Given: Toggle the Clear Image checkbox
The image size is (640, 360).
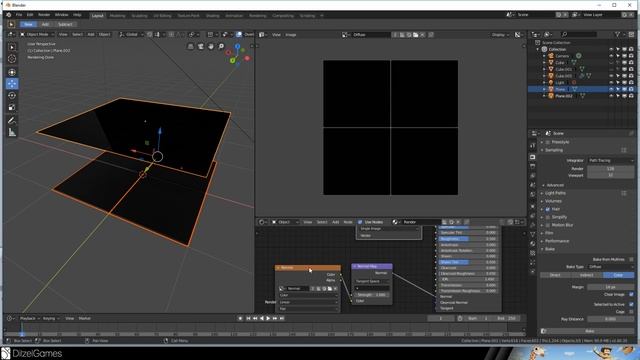Looking at the screenshot, I should 631,294.
